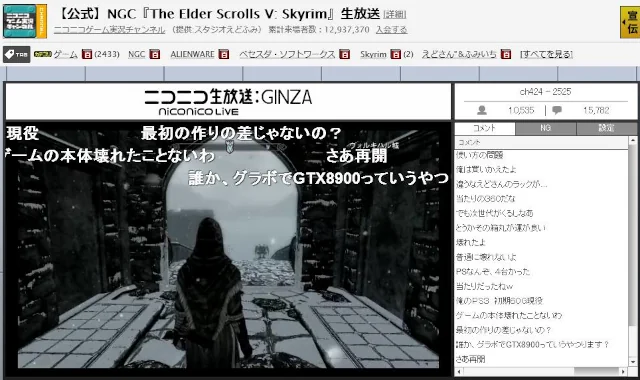640x380 pixels.
Task: Open the dictionary icon beside NGC
Action: (154, 54)
